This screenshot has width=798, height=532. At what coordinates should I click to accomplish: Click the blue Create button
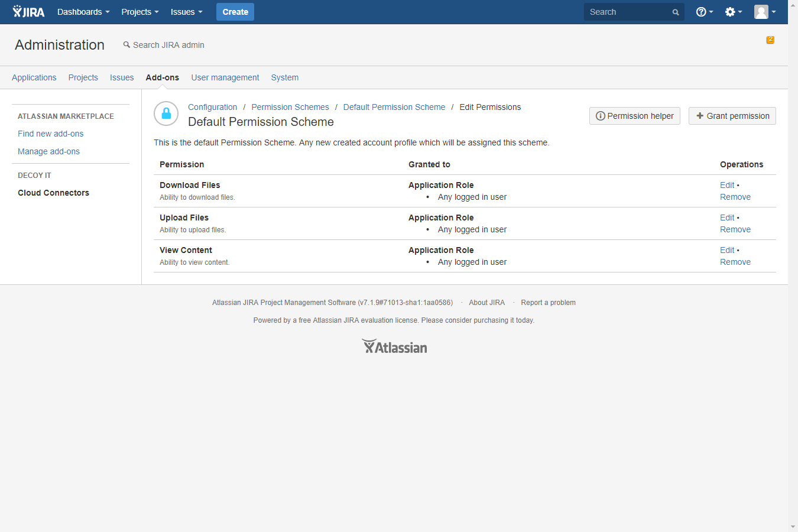coord(235,12)
